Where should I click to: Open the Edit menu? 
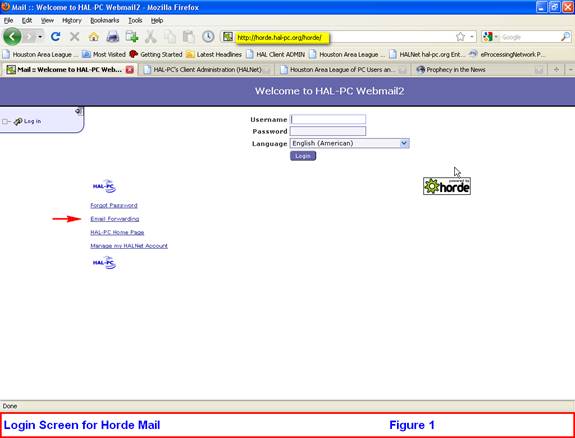27,21
